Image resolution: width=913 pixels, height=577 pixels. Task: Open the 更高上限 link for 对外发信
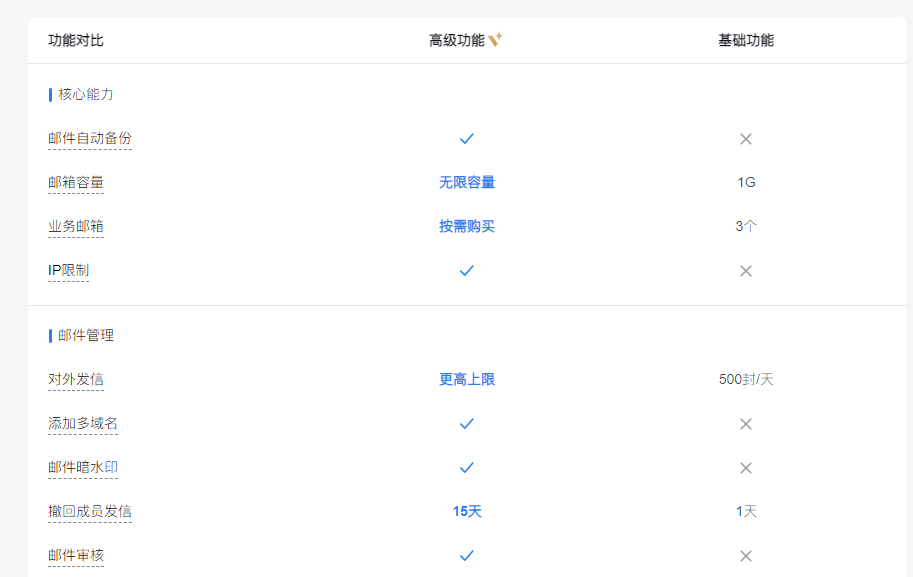[466, 379]
